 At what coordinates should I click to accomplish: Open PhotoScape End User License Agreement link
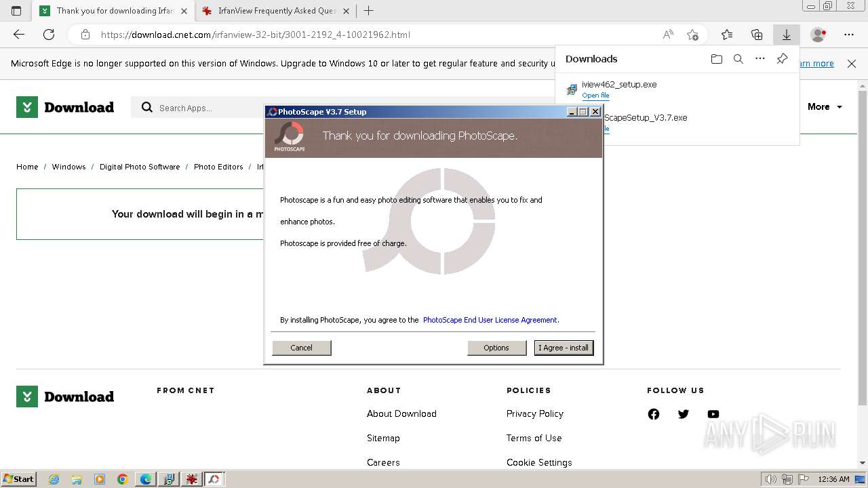coord(490,320)
